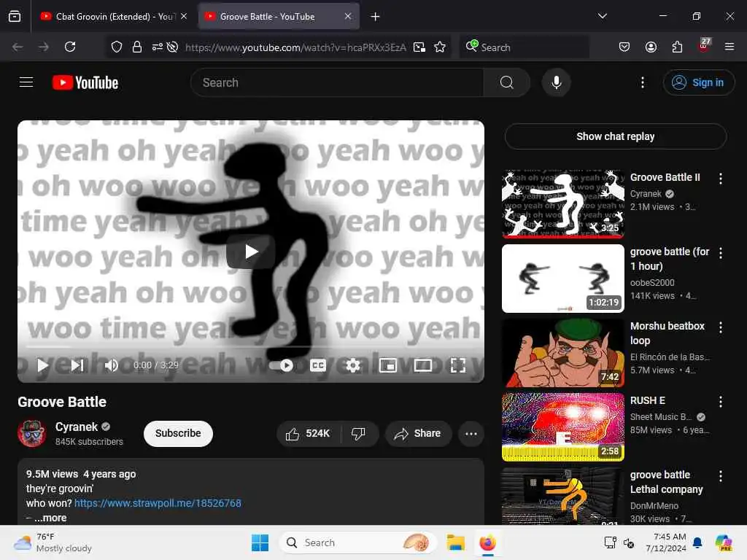This screenshot has width=747, height=560.
Task: Open weather widget showing 76°F
Action: click(x=53, y=542)
